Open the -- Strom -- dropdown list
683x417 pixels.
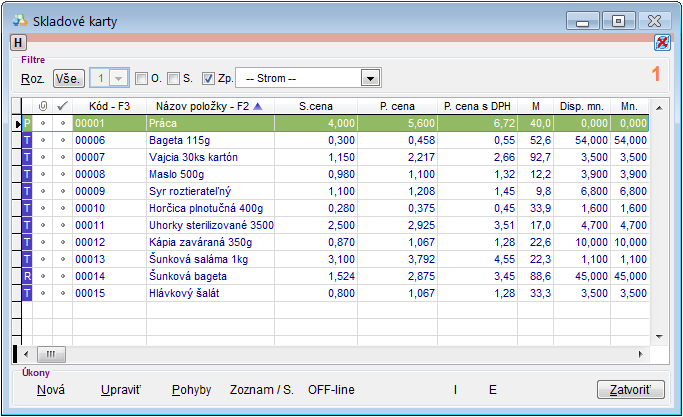[x=370, y=79]
